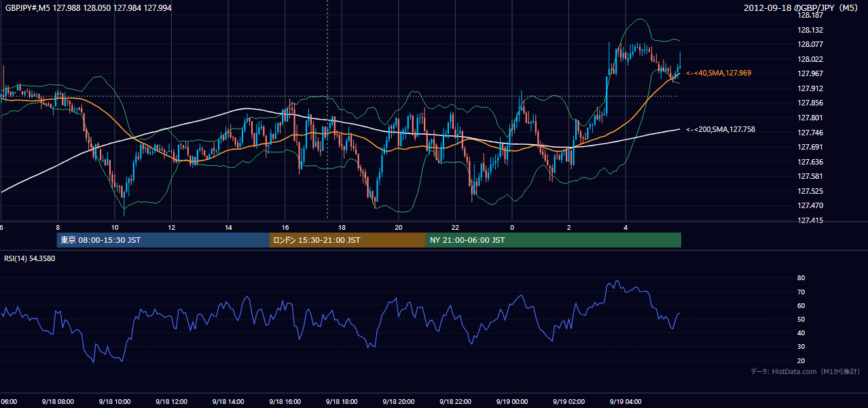
Task: Click bottom time label 9/18 22:00
Action: point(455,402)
